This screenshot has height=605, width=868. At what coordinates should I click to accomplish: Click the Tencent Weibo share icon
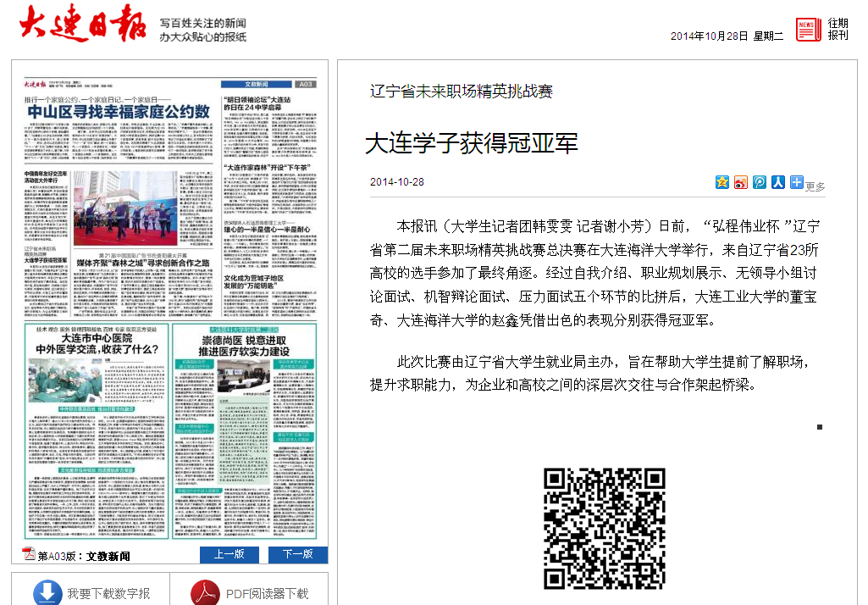point(760,182)
